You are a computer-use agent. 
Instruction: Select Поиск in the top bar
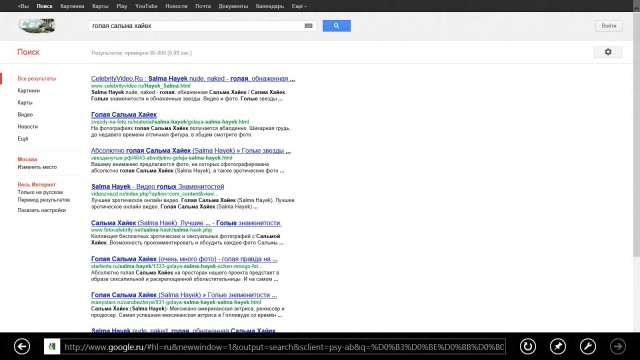point(44,6)
